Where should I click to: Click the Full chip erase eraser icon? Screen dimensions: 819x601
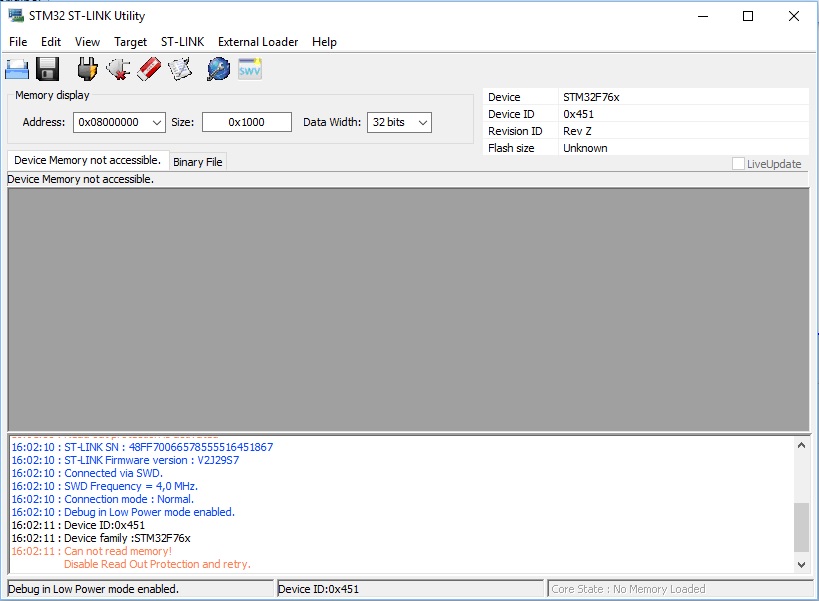point(149,69)
